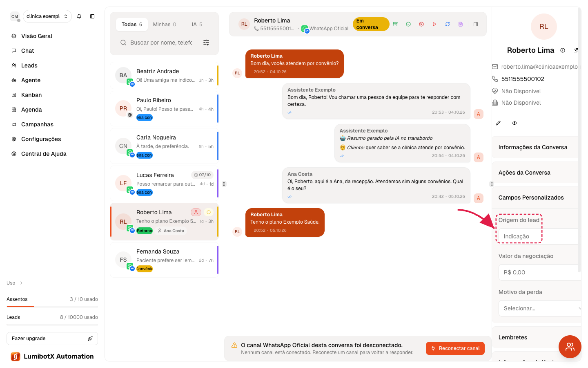Switch to the Minhas tab
This screenshot has height=368, width=588.
(x=165, y=25)
